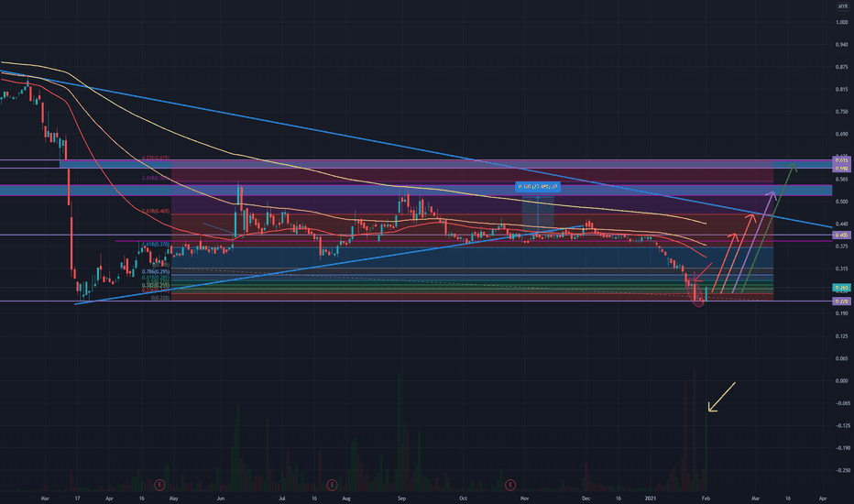Click the 0.690 price axis label
Image resolution: width=854 pixels, height=504 pixels.
(842, 134)
